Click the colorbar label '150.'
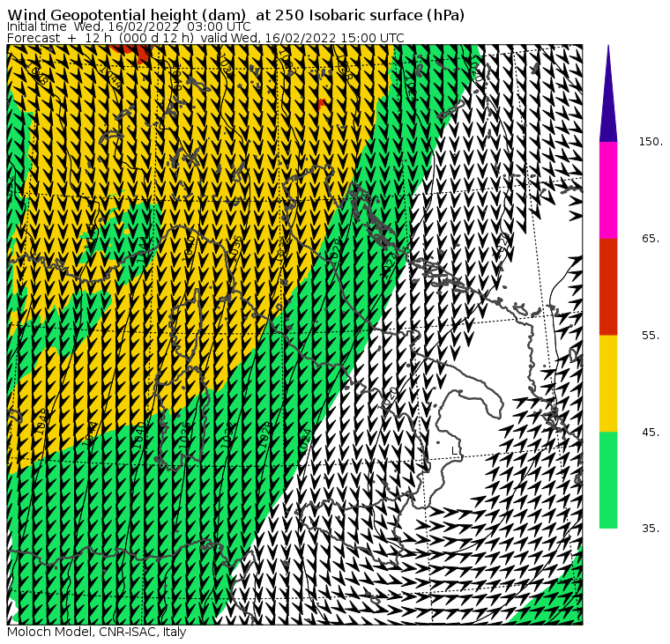The image size is (670, 644). (x=651, y=142)
